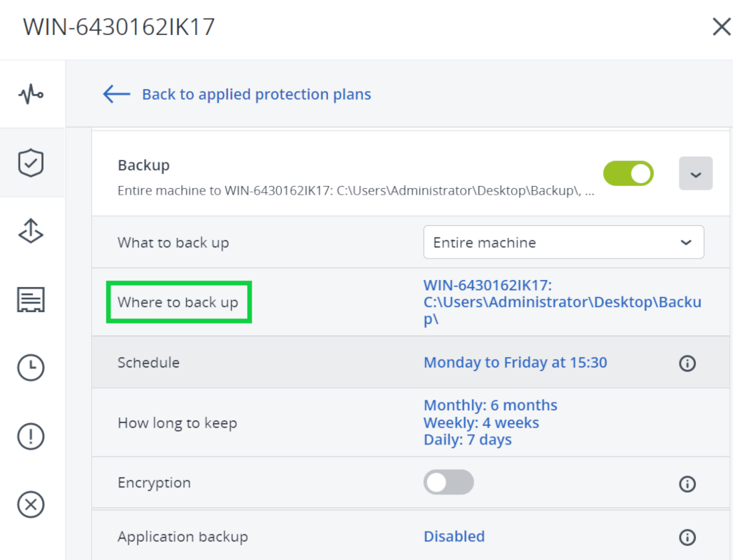This screenshot has height=560, width=733.
Task: Open the software inventory sidebar icon
Action: click(31, 299)
